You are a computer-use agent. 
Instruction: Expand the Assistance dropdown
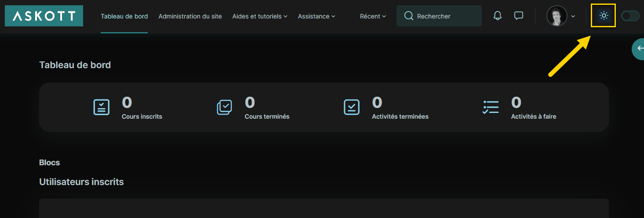click(x=317, y=16)
